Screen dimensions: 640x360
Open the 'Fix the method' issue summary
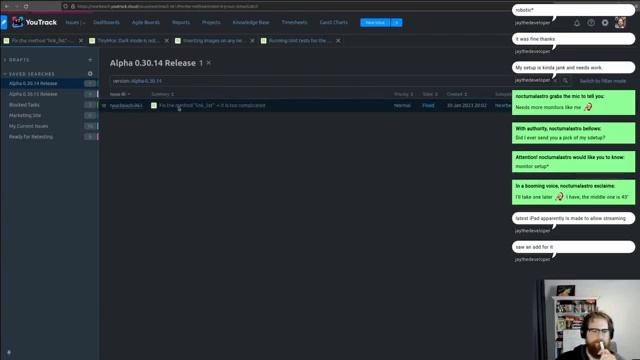(212, 106)
